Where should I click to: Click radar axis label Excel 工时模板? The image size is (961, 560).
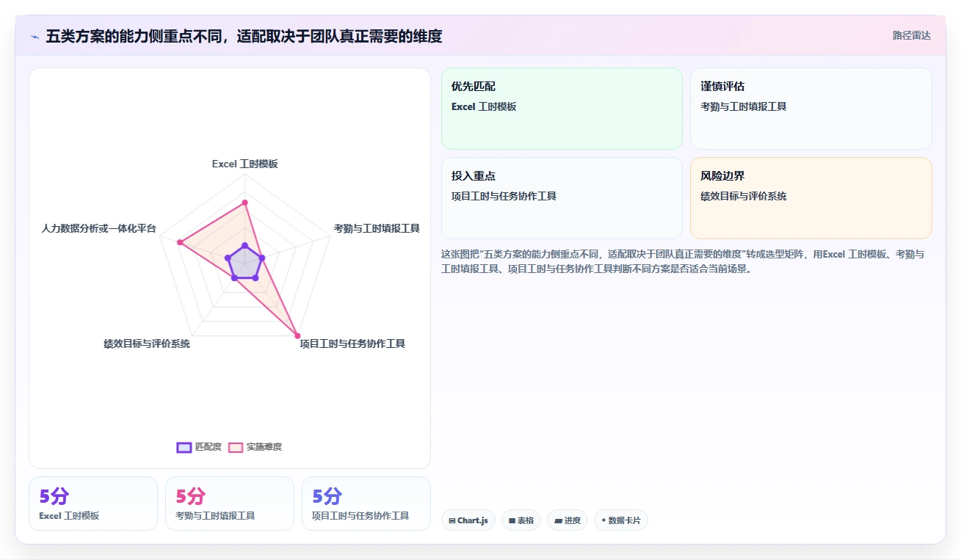[245, 164]
